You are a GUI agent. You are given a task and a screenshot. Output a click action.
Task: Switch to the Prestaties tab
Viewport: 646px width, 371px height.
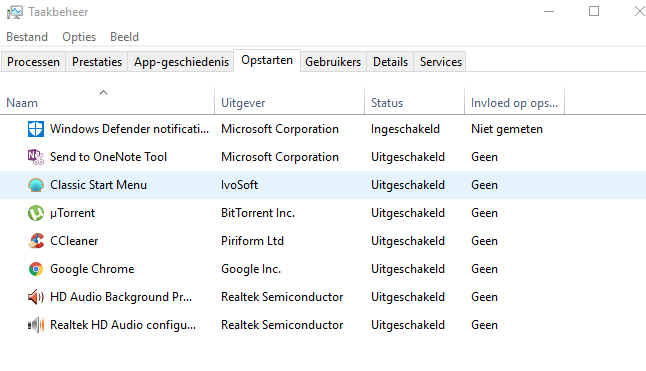click(97, 62)
